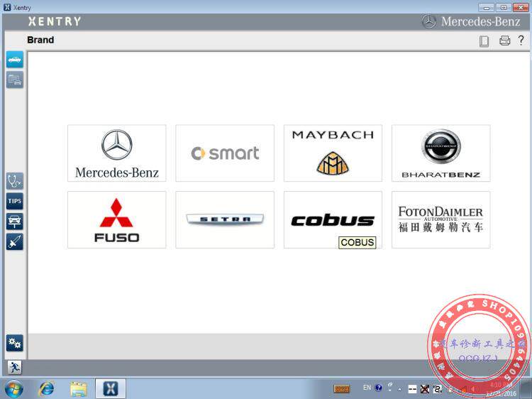Viewport: 532px width, 399px height.
Task: Open the vehicle data list sidebar icon
Action: tap(15, 80)
